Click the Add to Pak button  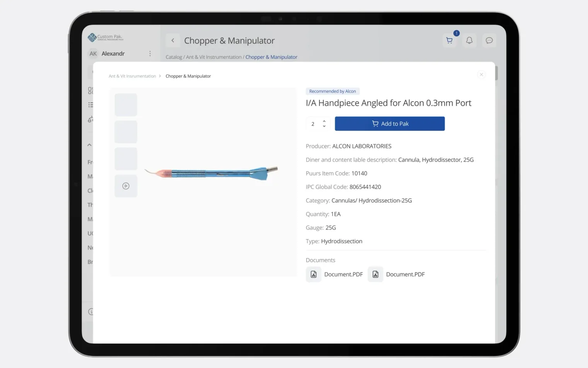pos(390,124)
